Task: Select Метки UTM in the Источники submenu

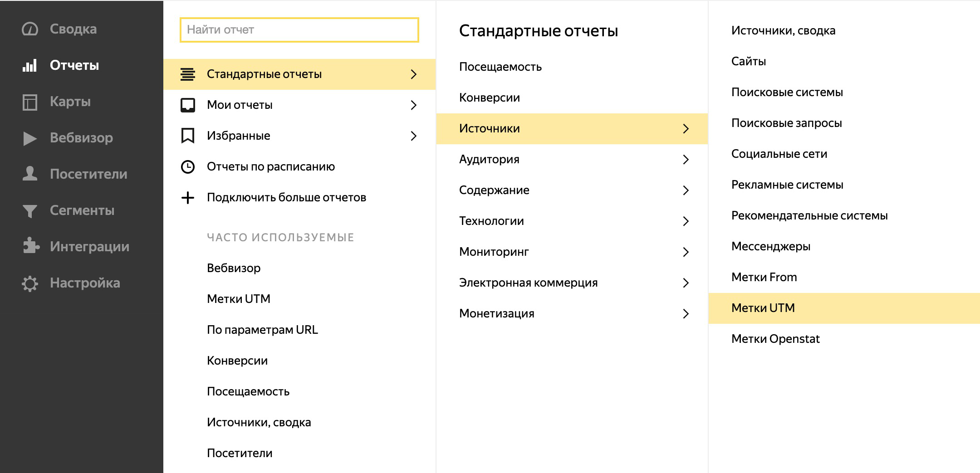Action: tap(763, 308)
